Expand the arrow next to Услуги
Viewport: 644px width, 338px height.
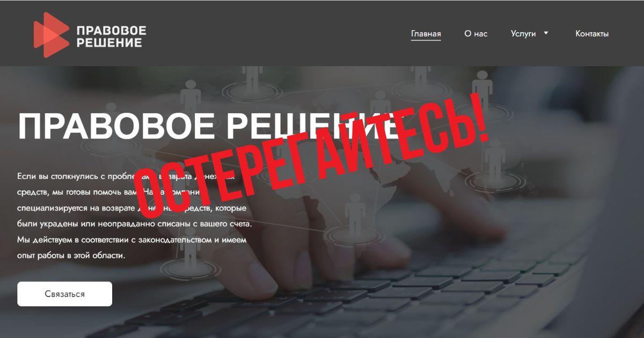click(546, 33)
